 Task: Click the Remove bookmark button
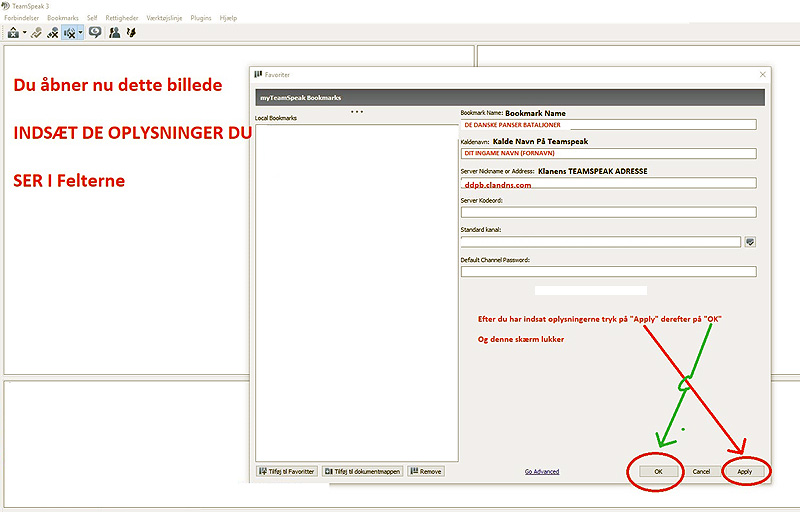coord(426,471)
